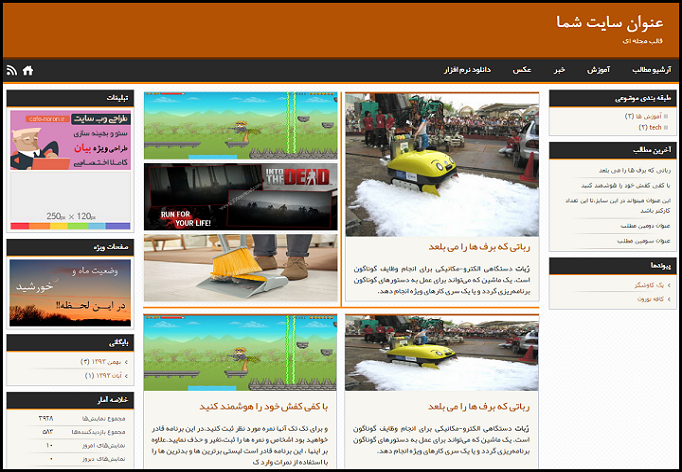Select the pixel platform game slider thumbnail
The height and width of the screenshot is (472, 682).
(241, 125)
